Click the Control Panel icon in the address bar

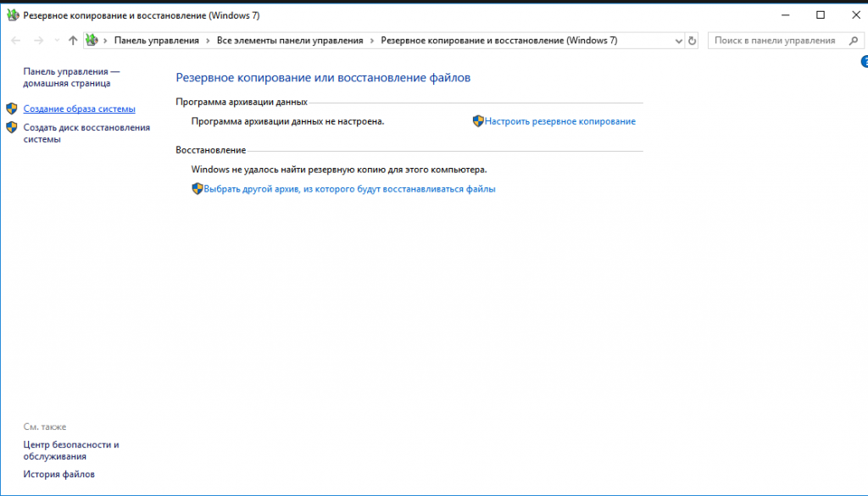[92, 40]
